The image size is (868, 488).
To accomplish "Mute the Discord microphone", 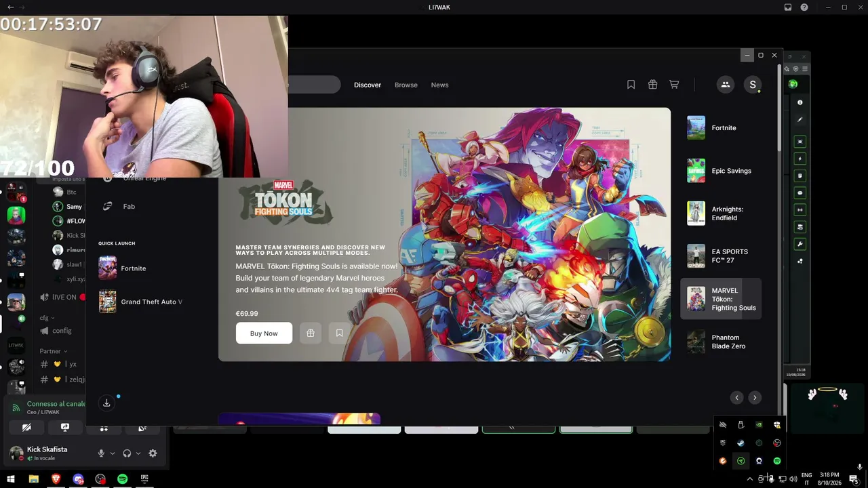I will [101, 453].
